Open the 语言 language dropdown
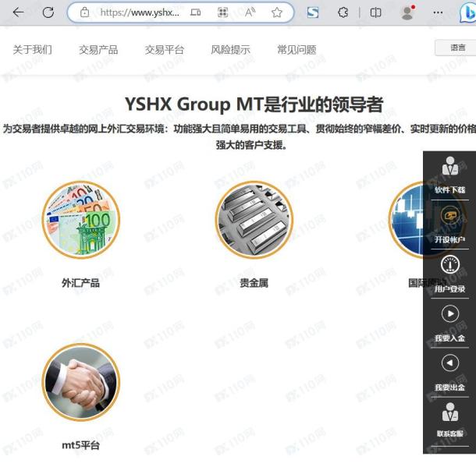 coord(456,48)
